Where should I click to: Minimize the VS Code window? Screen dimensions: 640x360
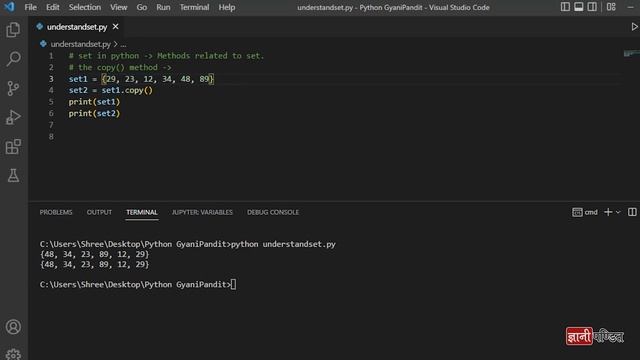pyautogui.click(x=631, y=7)
